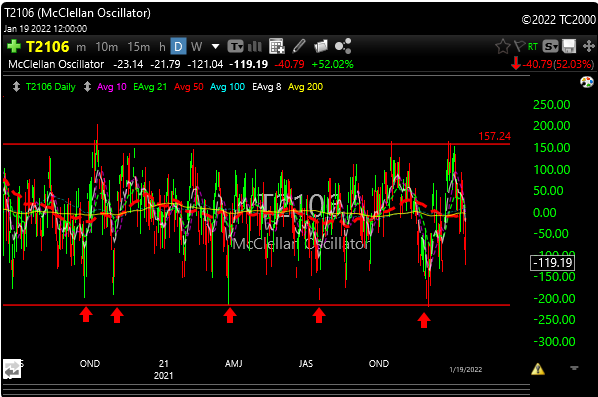Click the 2021 year label on time axis
The width and height of the screenshot is (598, 397).
coord(163,376)
